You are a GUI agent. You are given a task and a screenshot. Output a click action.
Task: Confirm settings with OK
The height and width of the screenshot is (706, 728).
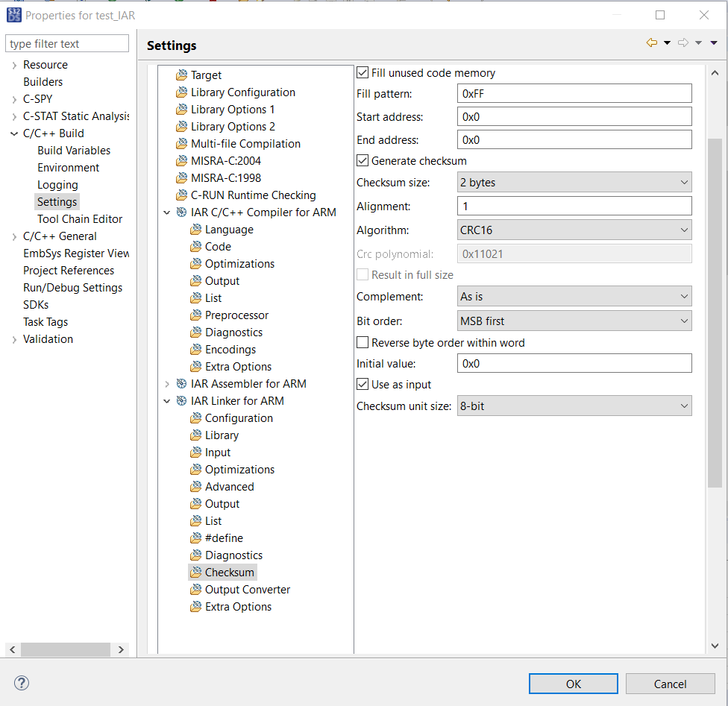574,684
